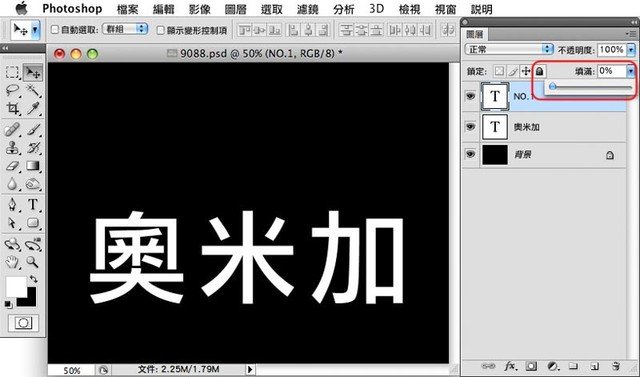Select the Blur tool
The width and height of the screenshot is (640, 377).
pyautogui.click(x=12, y=184)
